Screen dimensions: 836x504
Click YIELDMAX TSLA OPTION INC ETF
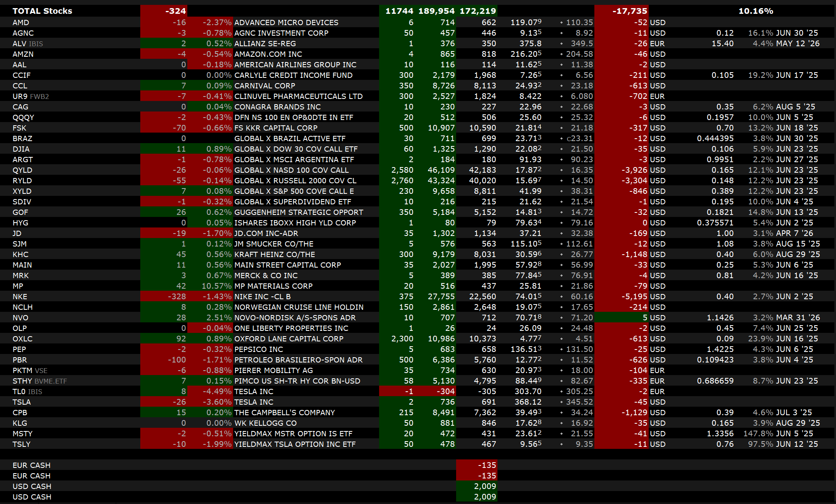tap(295, 444)
